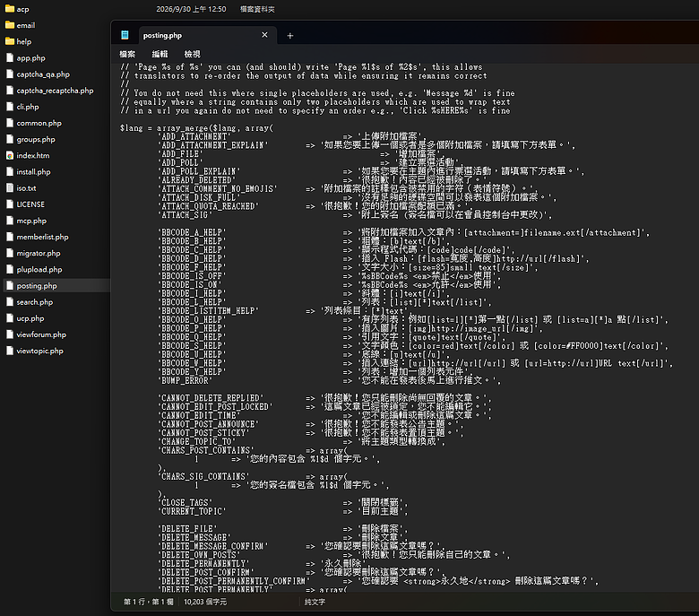Click the 純文字 status bar entry
The image size is (699, 616).
315,602
